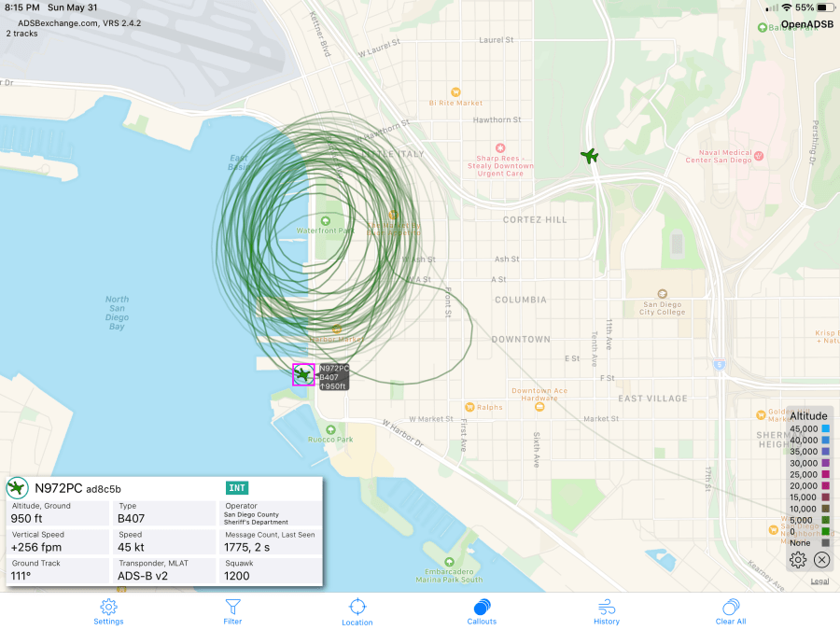Select the highlighted N972PC helicopter on map

303,374
